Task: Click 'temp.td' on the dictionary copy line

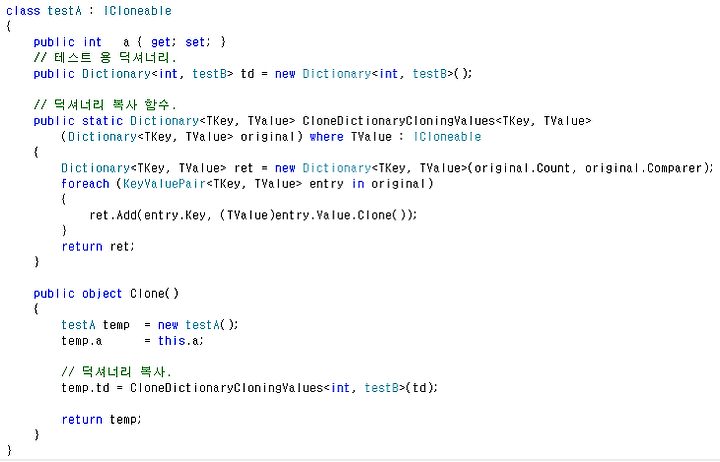Action: coord(85,388)
